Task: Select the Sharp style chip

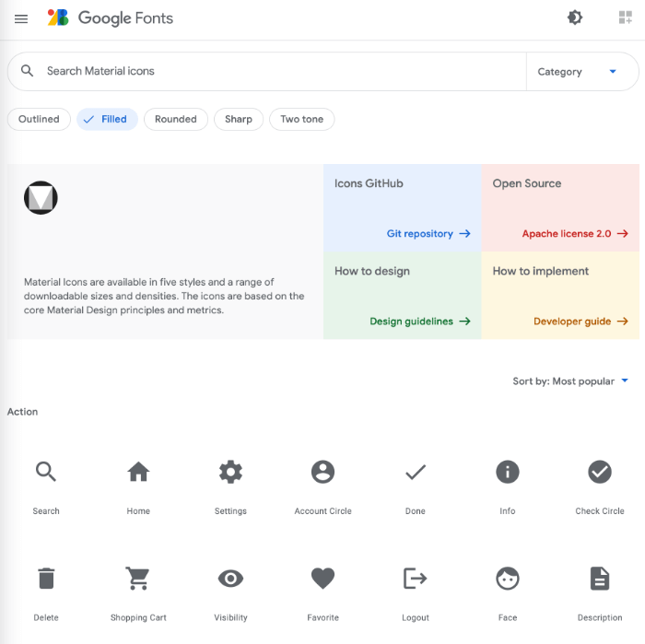Action: [x=238, y=119]
